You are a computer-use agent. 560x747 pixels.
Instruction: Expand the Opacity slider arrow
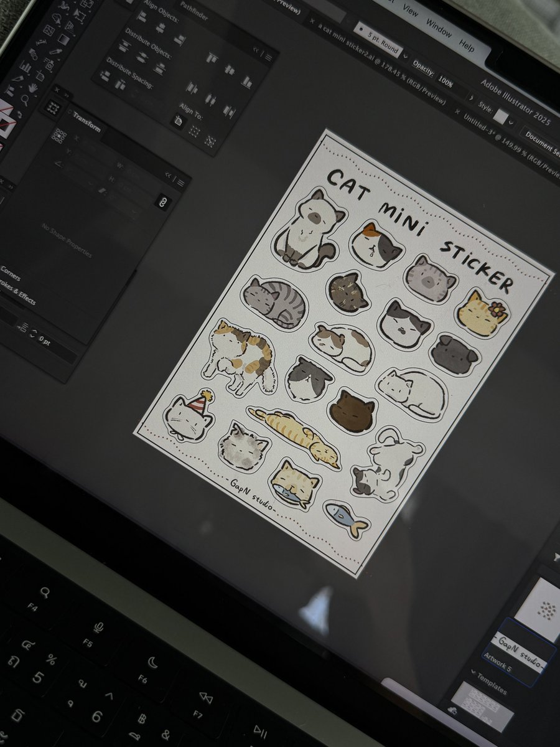[471, 97]
